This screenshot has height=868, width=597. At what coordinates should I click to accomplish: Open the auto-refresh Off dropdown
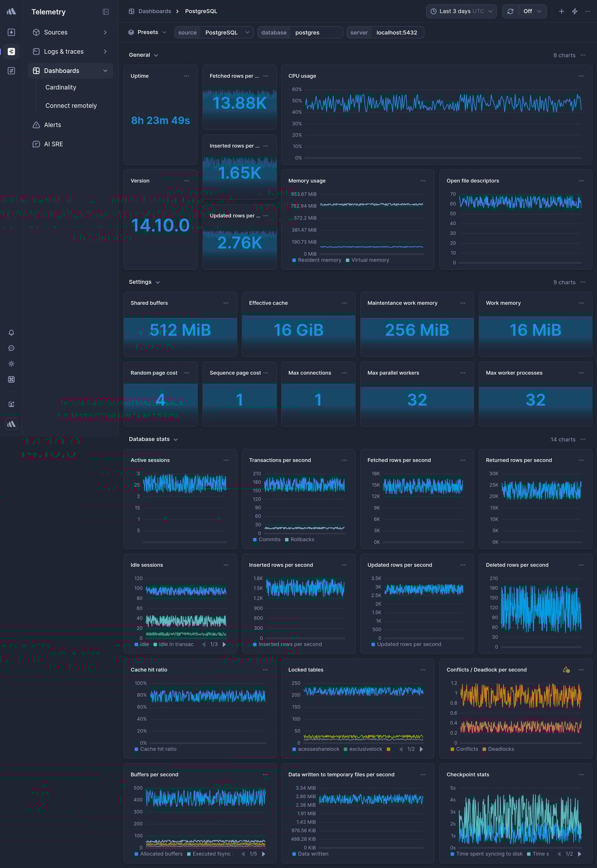(x=532, y=11)
